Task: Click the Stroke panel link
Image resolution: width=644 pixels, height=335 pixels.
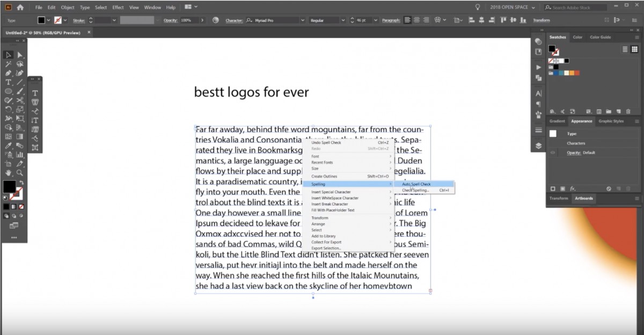Action: (x=78, y=20)
